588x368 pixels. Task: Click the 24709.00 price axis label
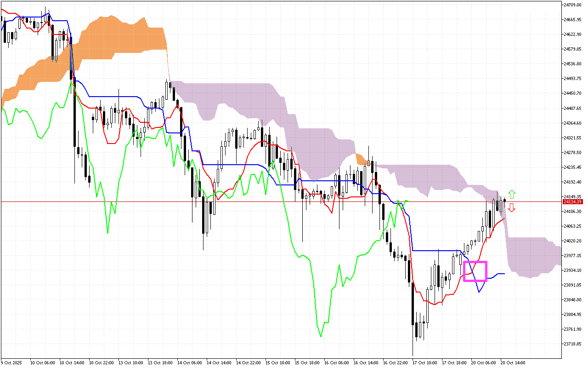tap(572, 5)
